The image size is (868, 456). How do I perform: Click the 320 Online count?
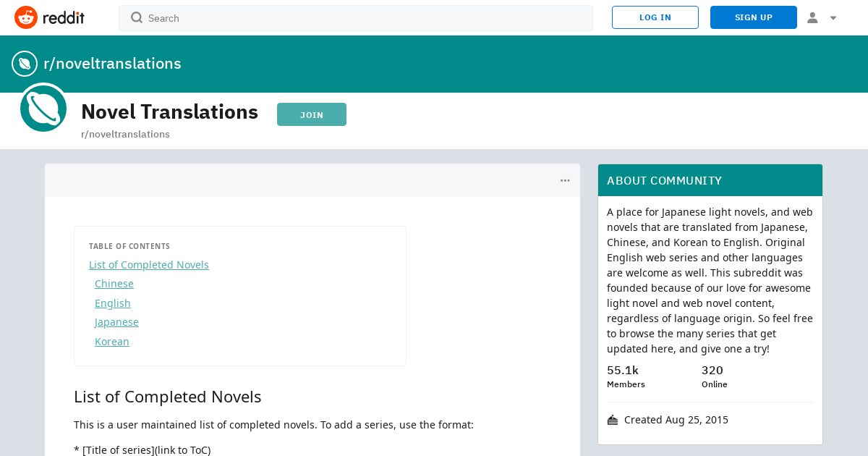click(x=715, y=376)
